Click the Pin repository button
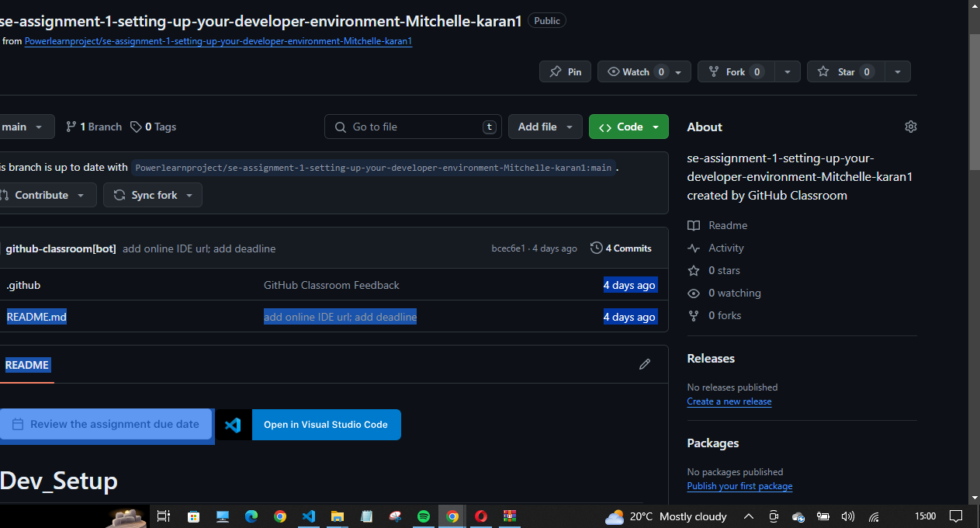The image size is (980, 528). click(565, 71)
